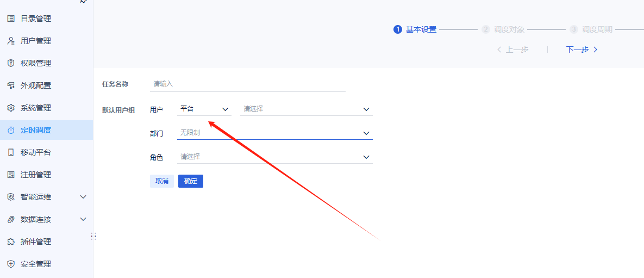Click the 任务名称 input field
Image resolution: width=644 pixels, height=278 pixels.
[248, 84]
